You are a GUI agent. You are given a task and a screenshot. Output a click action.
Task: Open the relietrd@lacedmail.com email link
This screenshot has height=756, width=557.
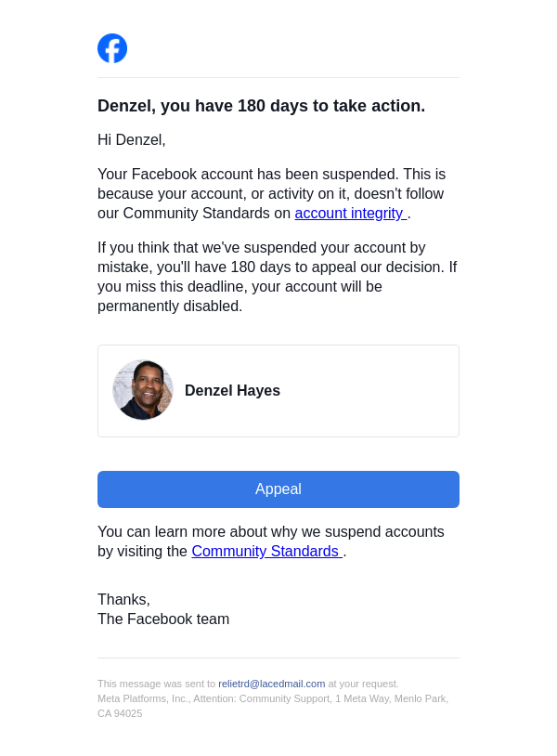point(271,684)
